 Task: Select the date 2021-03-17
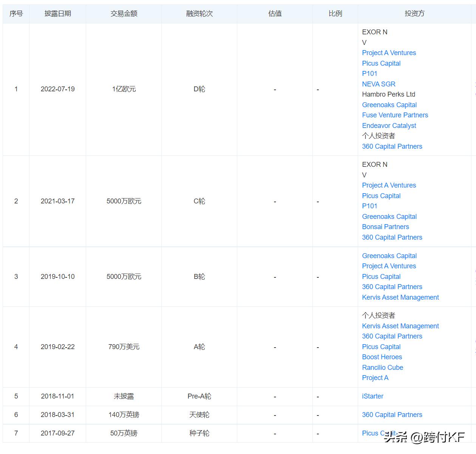coord(57,201)
